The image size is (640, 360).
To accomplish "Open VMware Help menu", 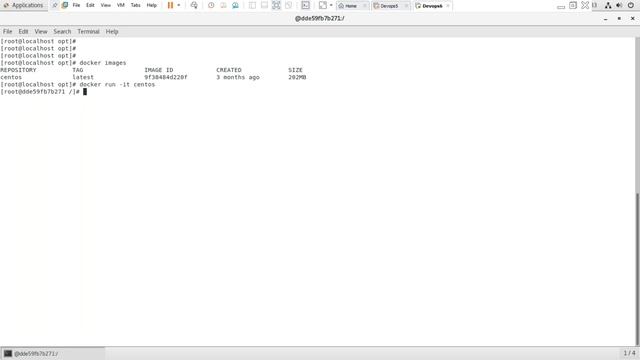I will point(152,5).
